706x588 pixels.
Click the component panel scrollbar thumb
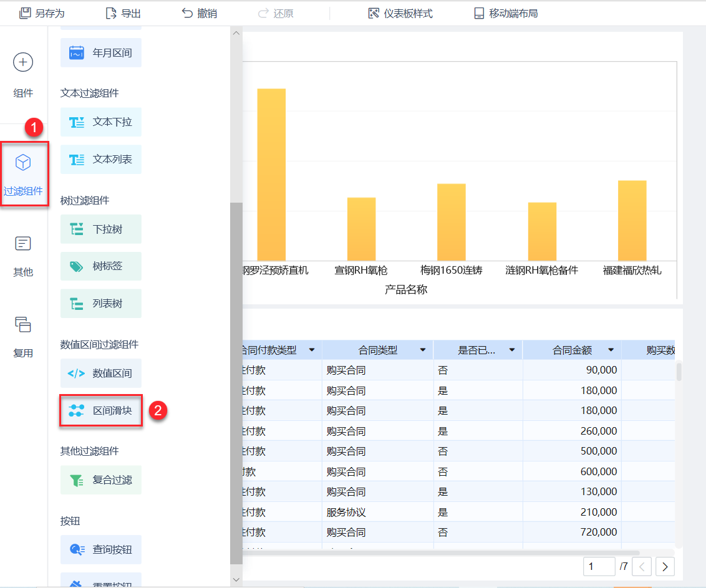click(x=236, y=383)
